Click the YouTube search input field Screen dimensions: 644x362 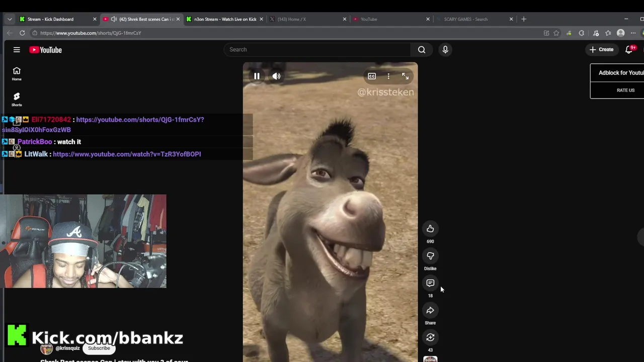point(317,49)
